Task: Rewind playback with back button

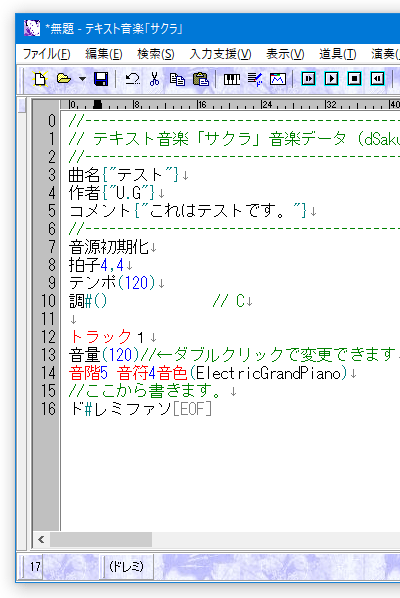Action: coord(377,79)
